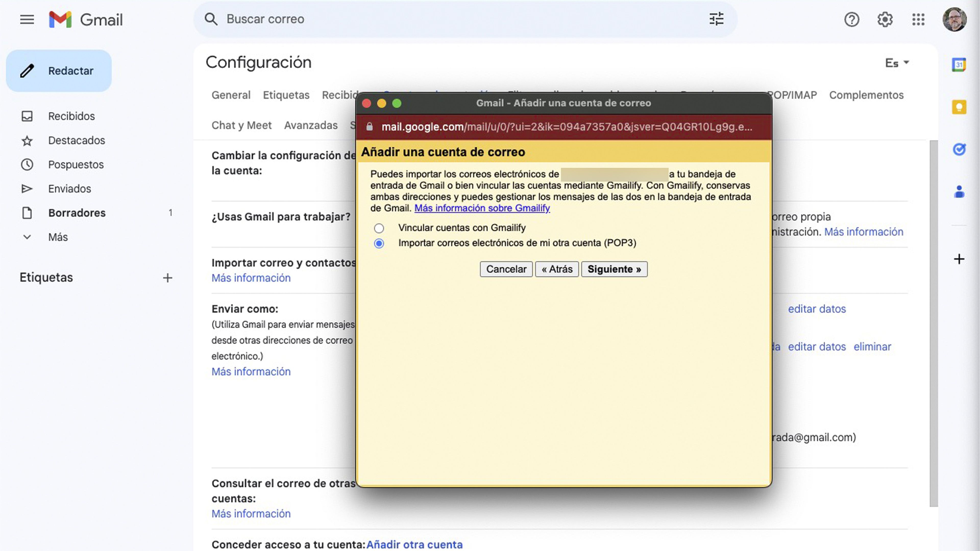Click the search magnifier icon
980x551 pixels.
[x=211, y=19]
